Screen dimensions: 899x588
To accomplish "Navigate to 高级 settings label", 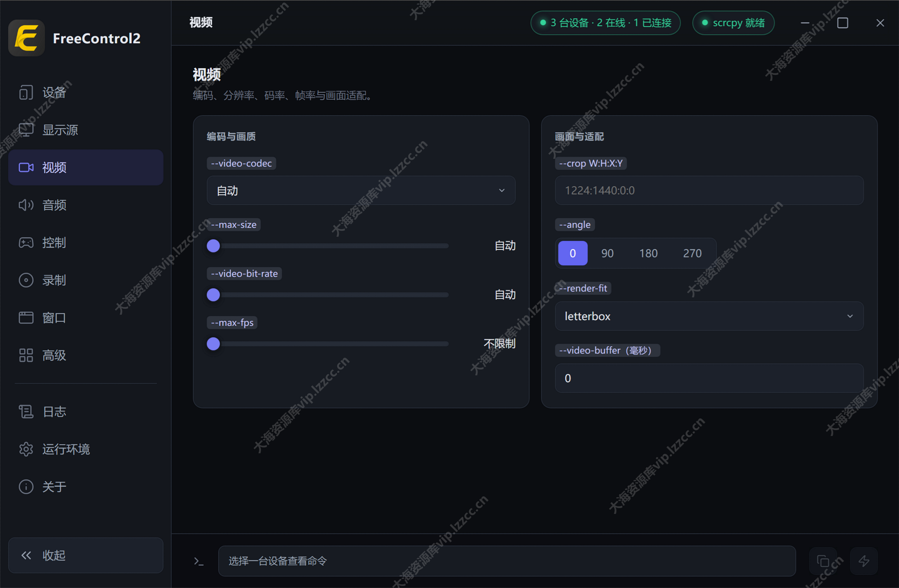I will click(x=54, y=355).
